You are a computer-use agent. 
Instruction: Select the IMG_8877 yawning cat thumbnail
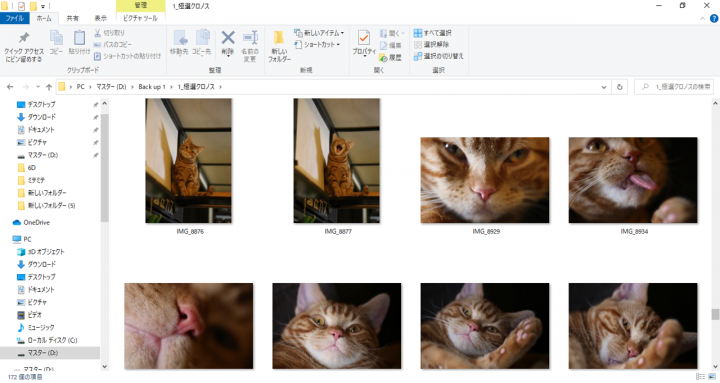click(x=337, y=161)
